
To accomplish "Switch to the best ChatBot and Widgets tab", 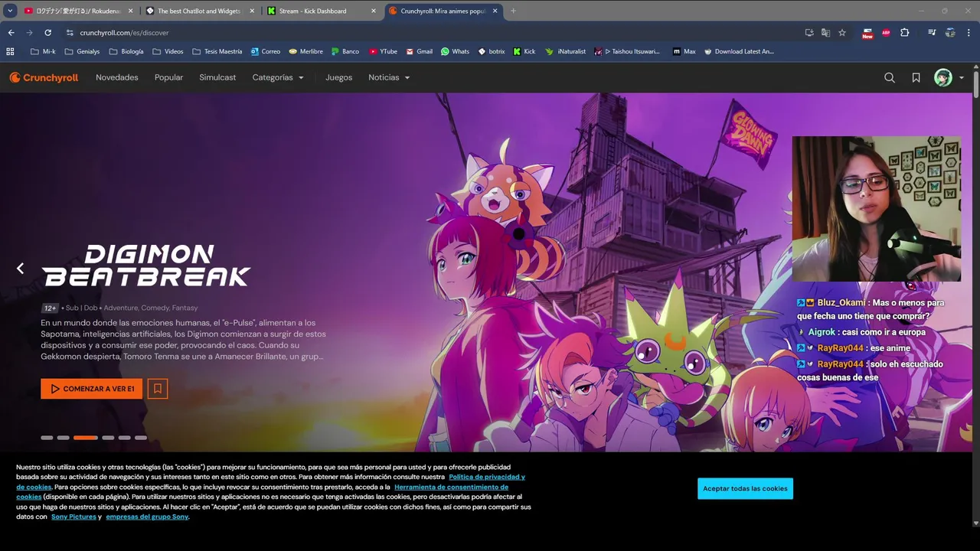I will coord(200,11).
